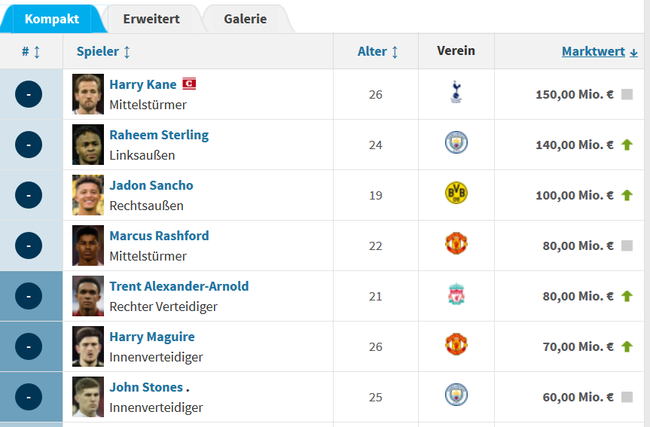Open Manchester United crest in Marcus Rashford row
Image resolution: width=650 pixels, height=427 pixels.
click(x=456, y=243)
